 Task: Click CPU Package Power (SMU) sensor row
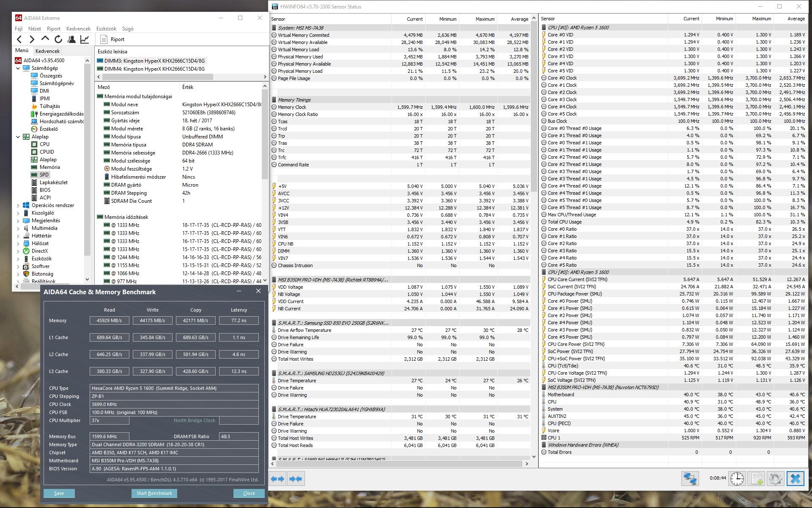coord(673,294)
